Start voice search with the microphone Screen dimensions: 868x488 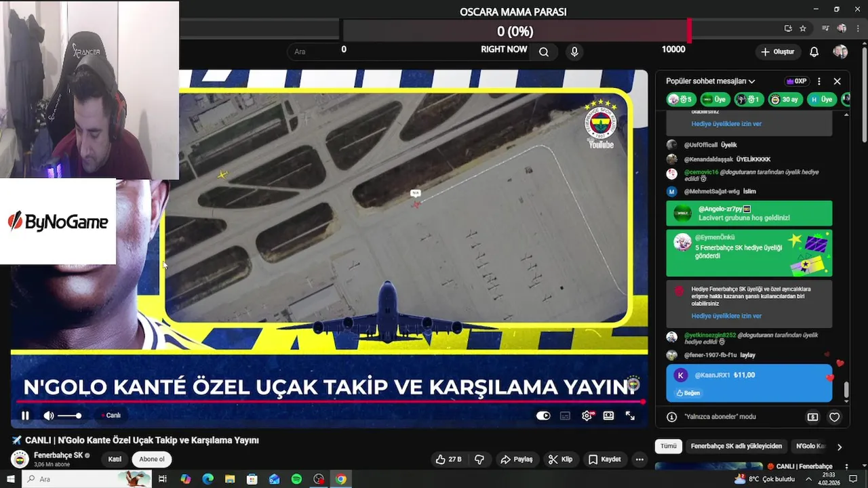(x=574, y=52)
